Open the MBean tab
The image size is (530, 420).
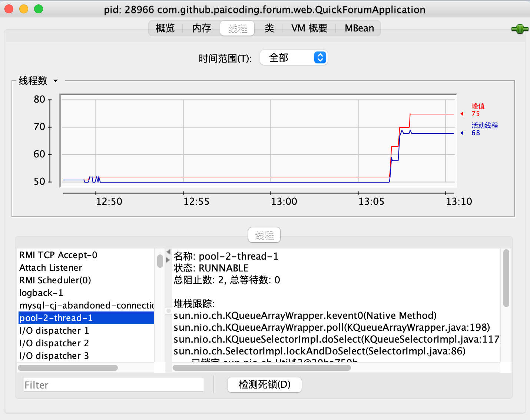pyautogui.click(x=359, y=28)
